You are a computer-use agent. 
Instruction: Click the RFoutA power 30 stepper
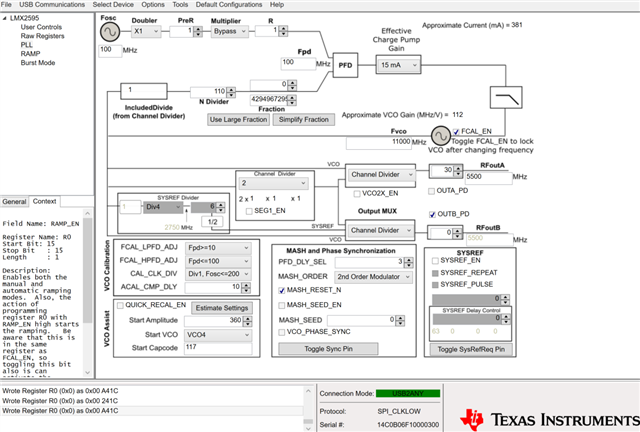[x=458, y=171]
